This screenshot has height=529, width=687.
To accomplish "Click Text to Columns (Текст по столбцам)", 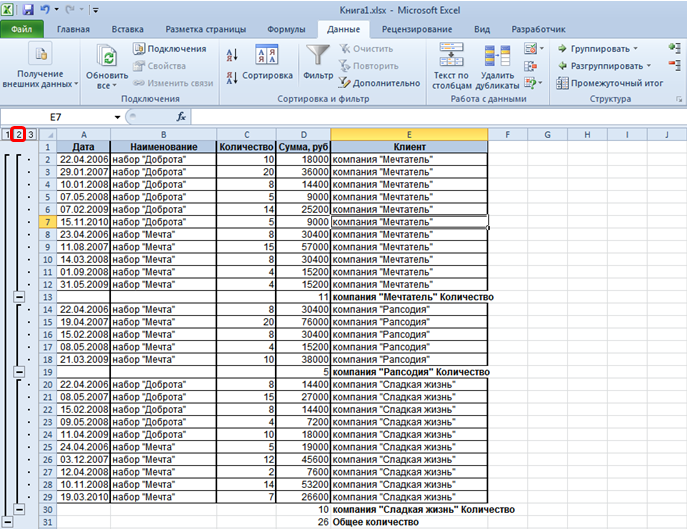I will click(451, 62).
